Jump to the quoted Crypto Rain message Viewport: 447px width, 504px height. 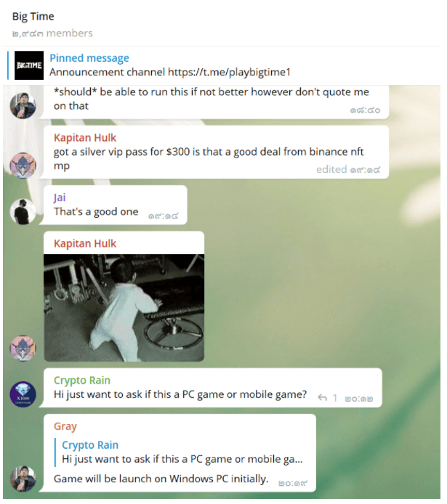pyautogui.click(x=180, y=452)
